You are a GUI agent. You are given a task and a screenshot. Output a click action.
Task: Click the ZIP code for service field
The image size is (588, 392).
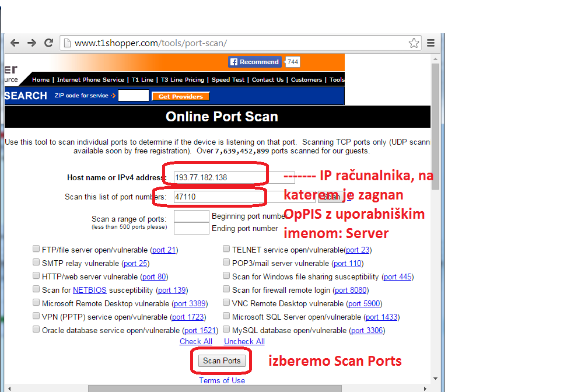click(134, 96)
